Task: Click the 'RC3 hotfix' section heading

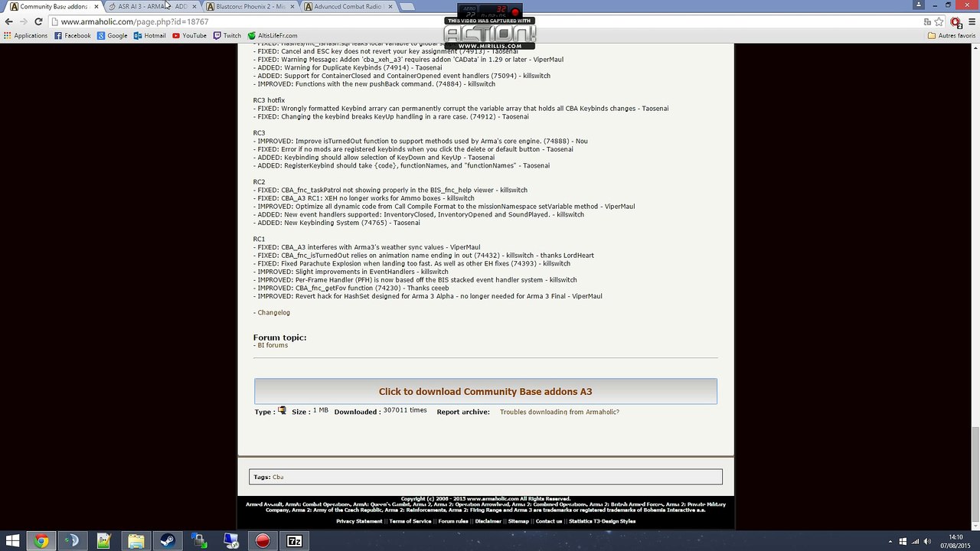Action: tap(269, 100)
